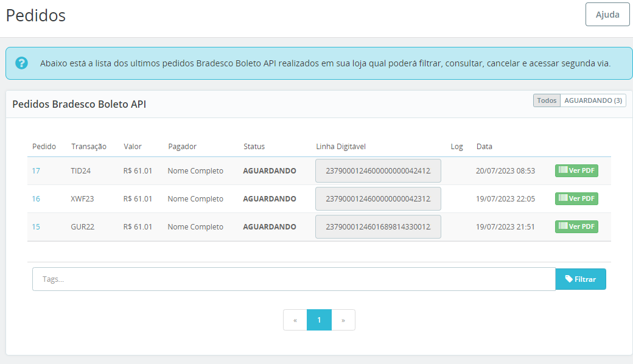Click Linha Digitavel field of XWF23 row
The height and width of the screenshot is (364, 633).
pyautogui.click(x=378, y=198)
